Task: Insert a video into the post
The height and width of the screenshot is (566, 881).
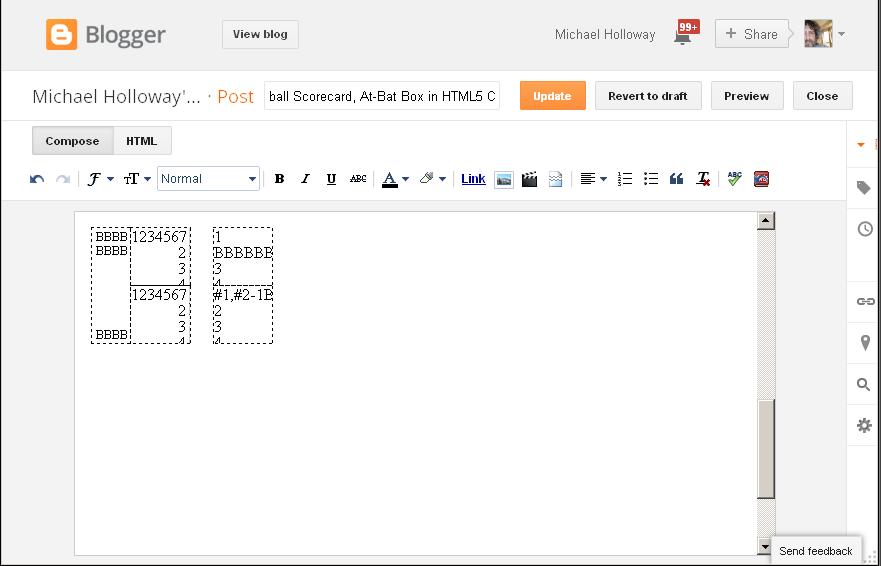Action: [x=529, y=179]
